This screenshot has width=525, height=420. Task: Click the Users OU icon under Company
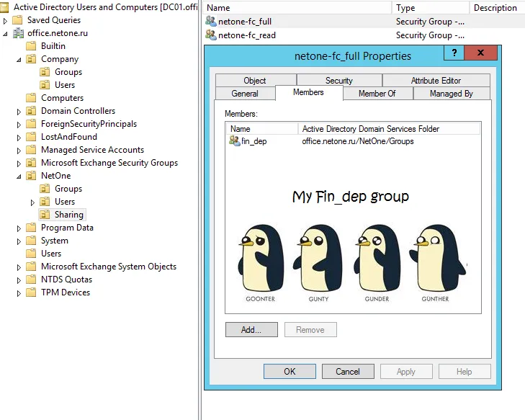point(45,85)
